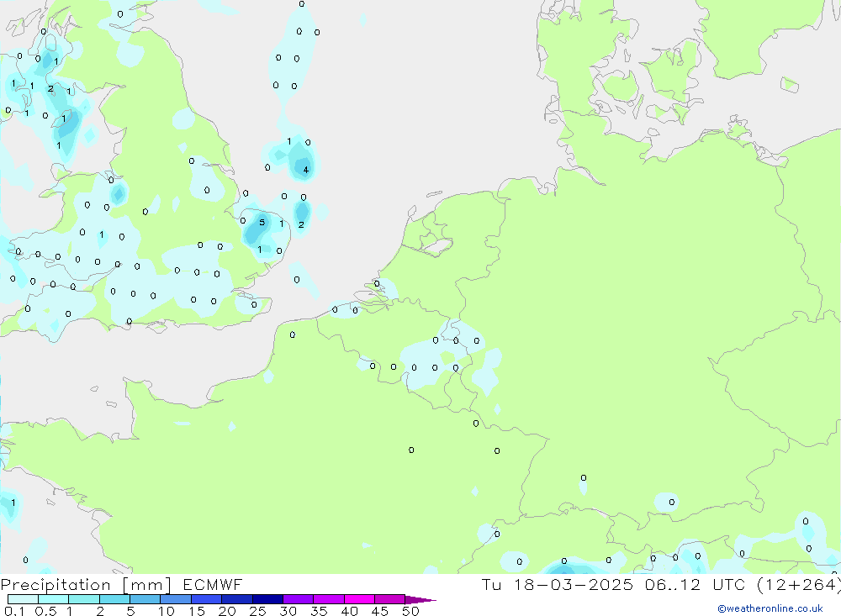Click the '25' legend scale label
Screen dimensions: 841x616
(258, 611)
